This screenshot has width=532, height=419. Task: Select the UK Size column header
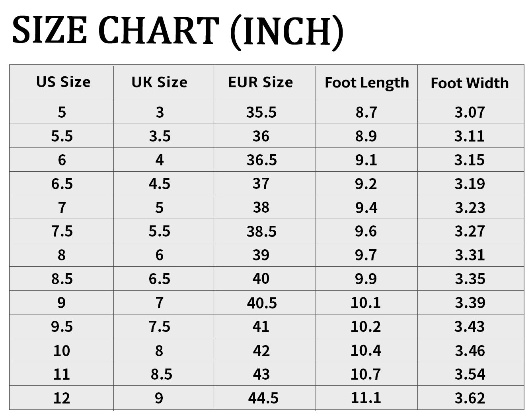pos(159,82)
